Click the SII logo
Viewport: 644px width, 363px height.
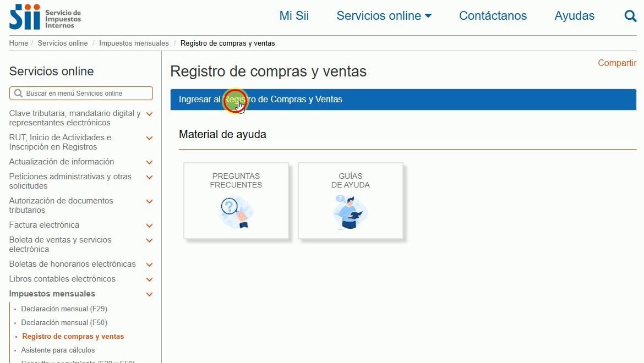45,17
